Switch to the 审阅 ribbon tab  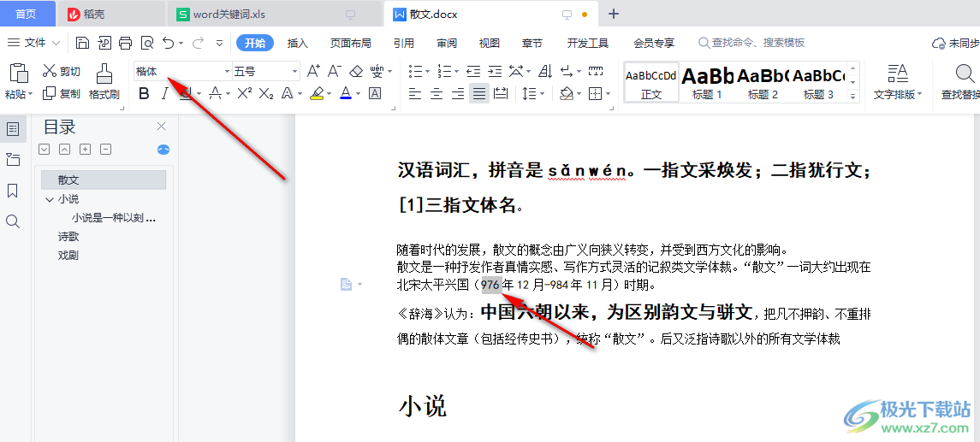point(446,43)
